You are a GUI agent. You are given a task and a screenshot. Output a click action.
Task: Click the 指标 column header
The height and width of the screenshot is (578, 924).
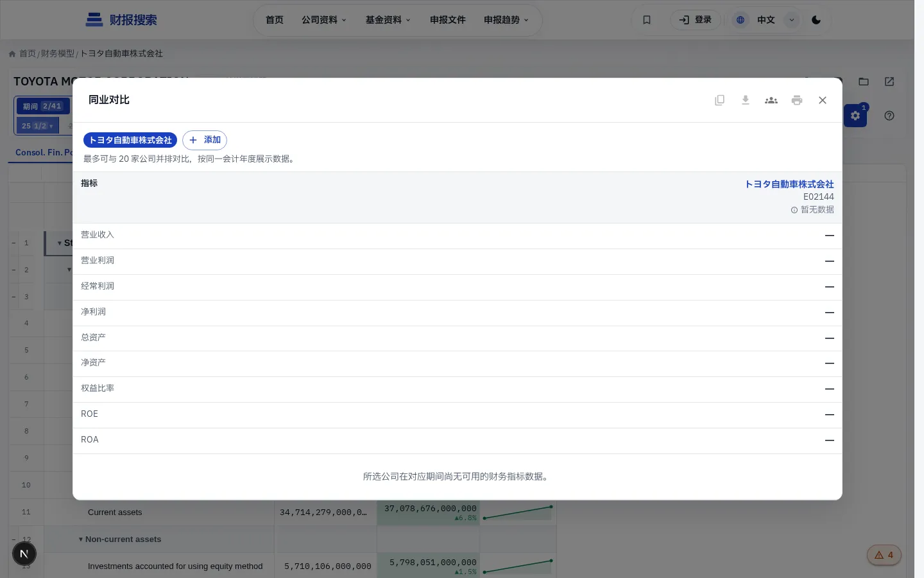[x=89, y=183]
